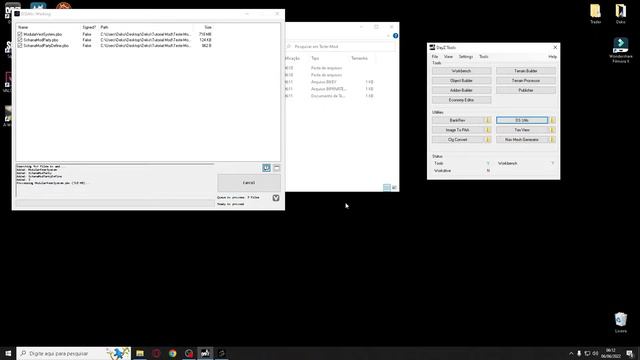The height and width of the screenshot is (360, 640).
Task: Cancel the signing process
Action: (x=249, y=183)
